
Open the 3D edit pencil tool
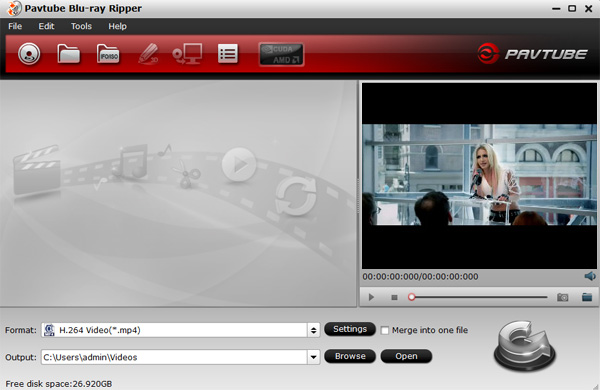click(148, 54)
